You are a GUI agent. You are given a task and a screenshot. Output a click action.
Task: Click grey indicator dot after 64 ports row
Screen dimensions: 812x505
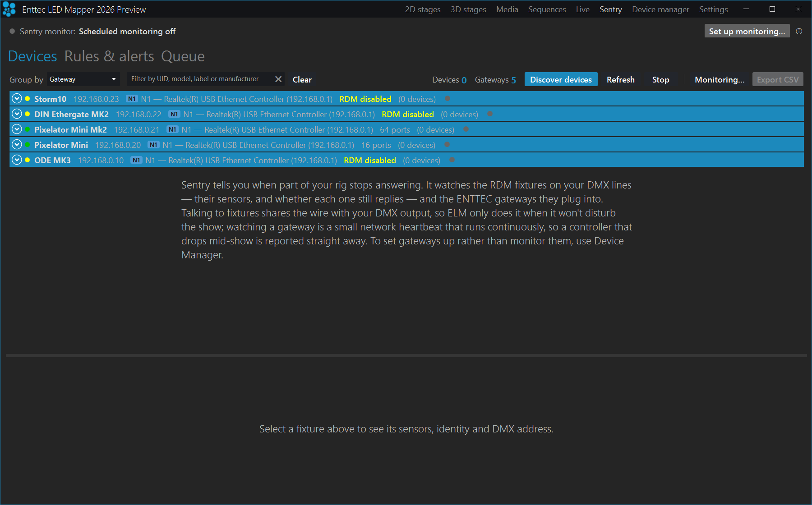[x=466, y=129]
